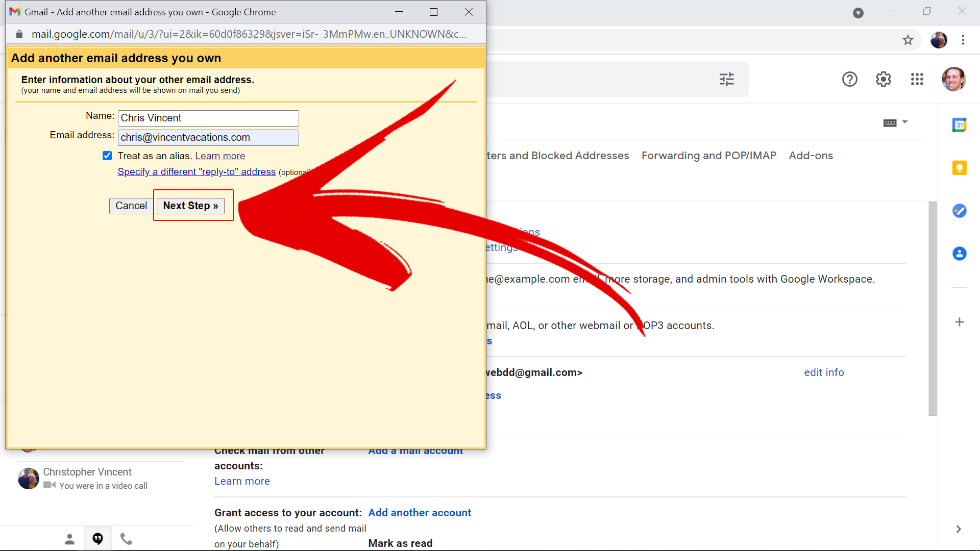Click the Next Step button
Image resolution: width=980 pixels, height=551 pixels.
coord(190,206)
